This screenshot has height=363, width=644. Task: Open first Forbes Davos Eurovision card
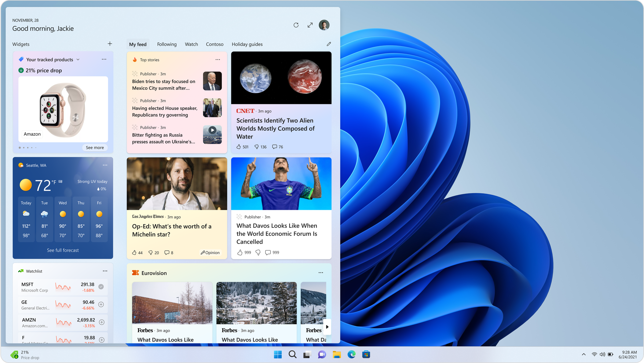pos(172,312)
